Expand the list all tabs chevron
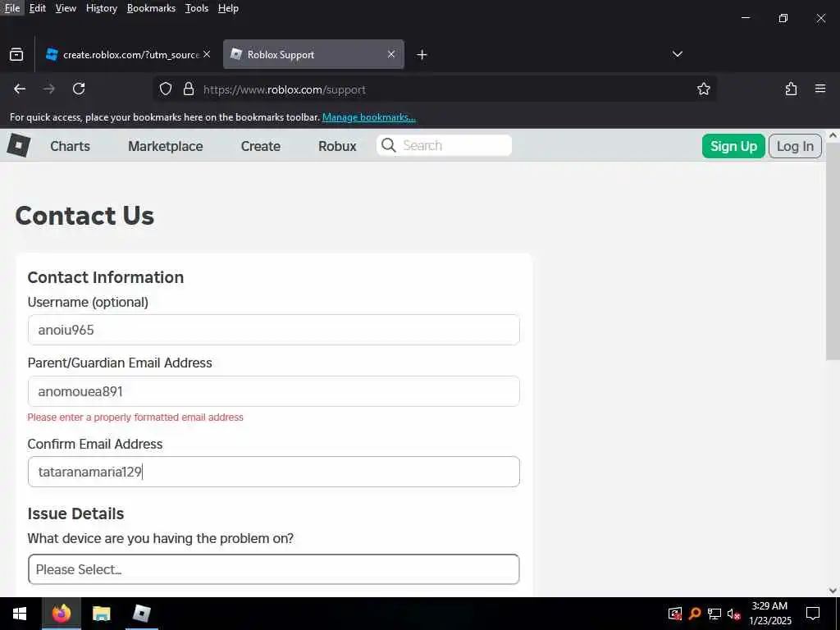Screen dimensions: 840x630 pos(677,54)
